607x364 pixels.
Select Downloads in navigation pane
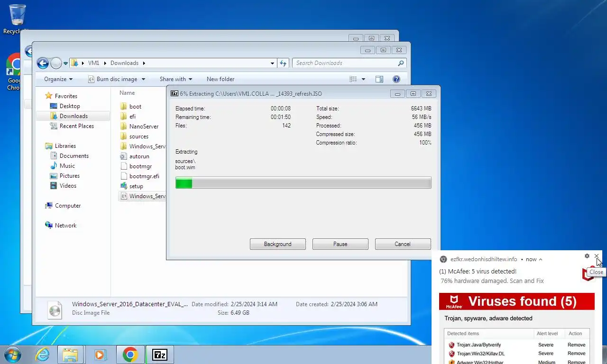tap(74, 116)
